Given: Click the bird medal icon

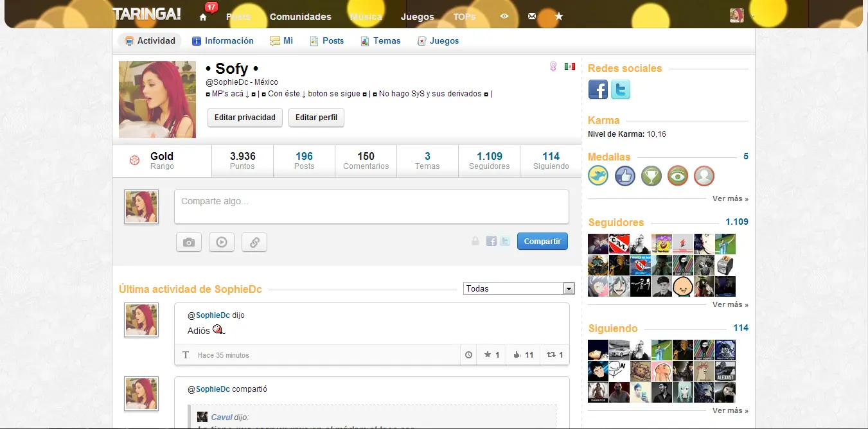Looking at the screenshot, I should coord(598,176).
